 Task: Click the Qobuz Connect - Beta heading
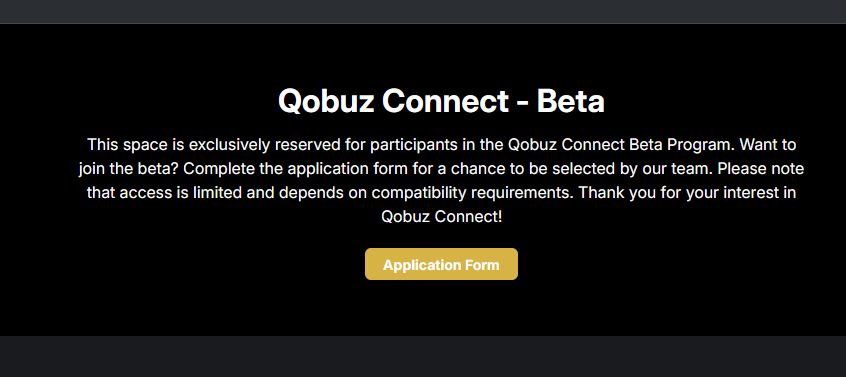coord(441,101)
